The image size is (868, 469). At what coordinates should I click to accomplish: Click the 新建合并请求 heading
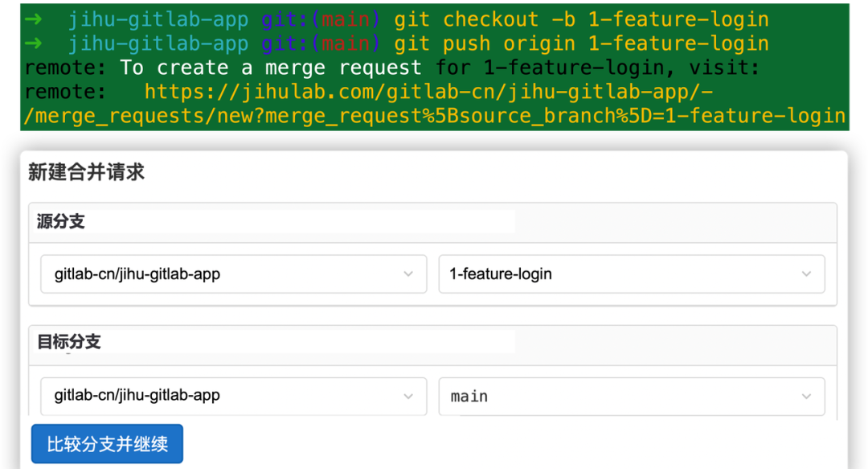(x=86, y=172)
